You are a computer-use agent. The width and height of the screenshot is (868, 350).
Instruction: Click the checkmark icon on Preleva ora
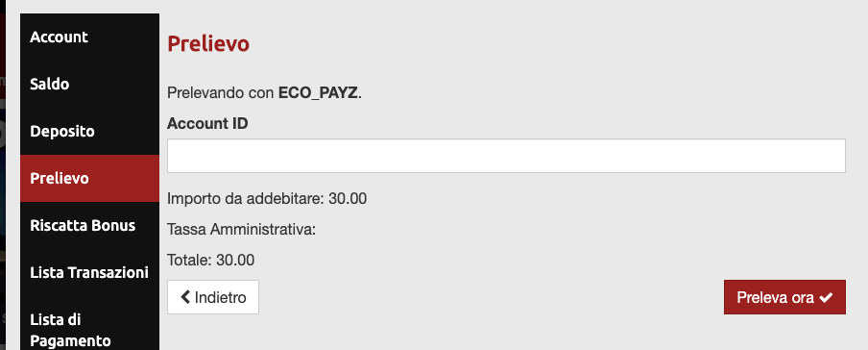(826, 298)
